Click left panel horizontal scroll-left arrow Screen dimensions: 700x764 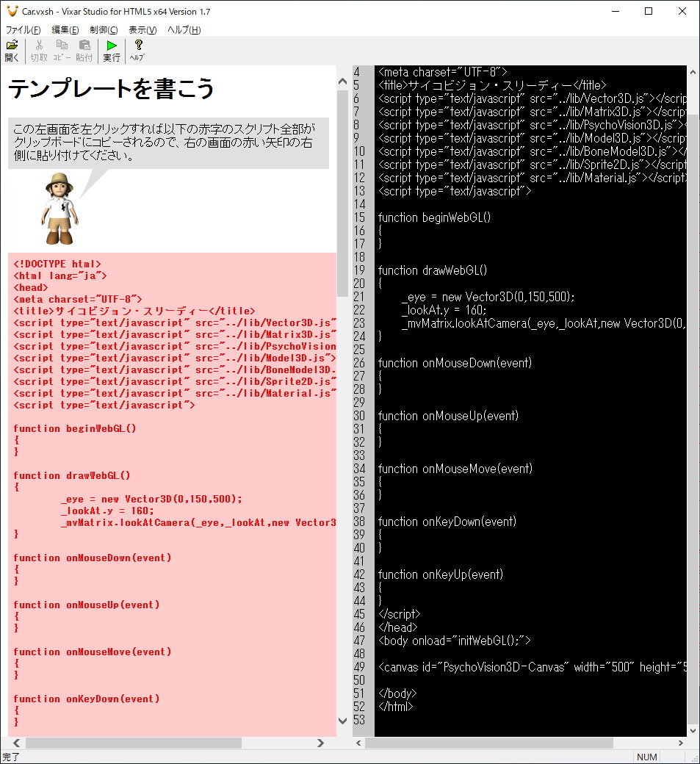16,743
